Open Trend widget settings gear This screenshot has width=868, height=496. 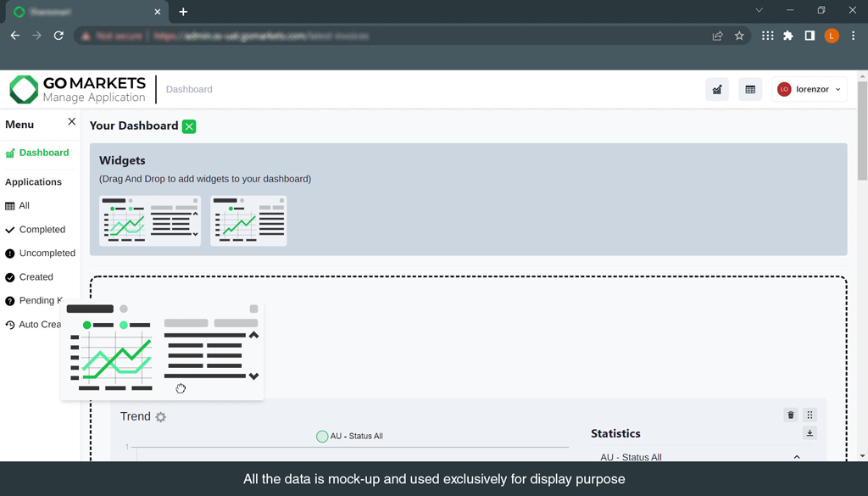160,417
